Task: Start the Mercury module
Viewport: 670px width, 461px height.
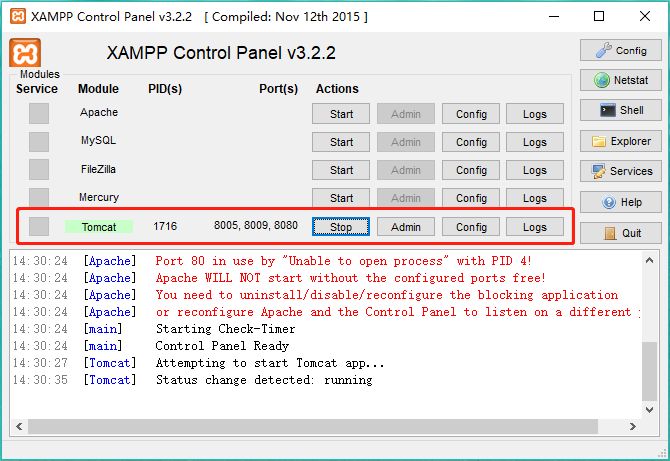Action: pos(341,198)
